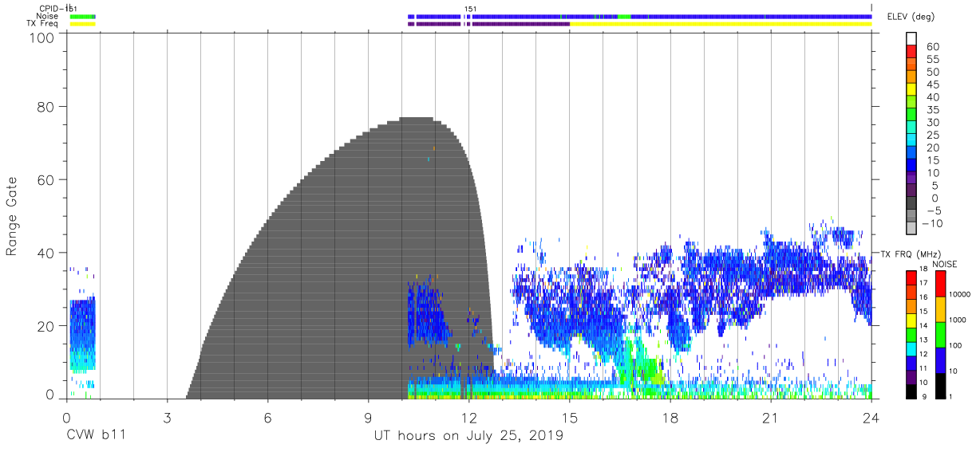Image resolution: width=980 pixels, height=452 pixels.
Task: Choose the cyan TX FRQ segment between 12 and 13
Action: tap(912, 349)
